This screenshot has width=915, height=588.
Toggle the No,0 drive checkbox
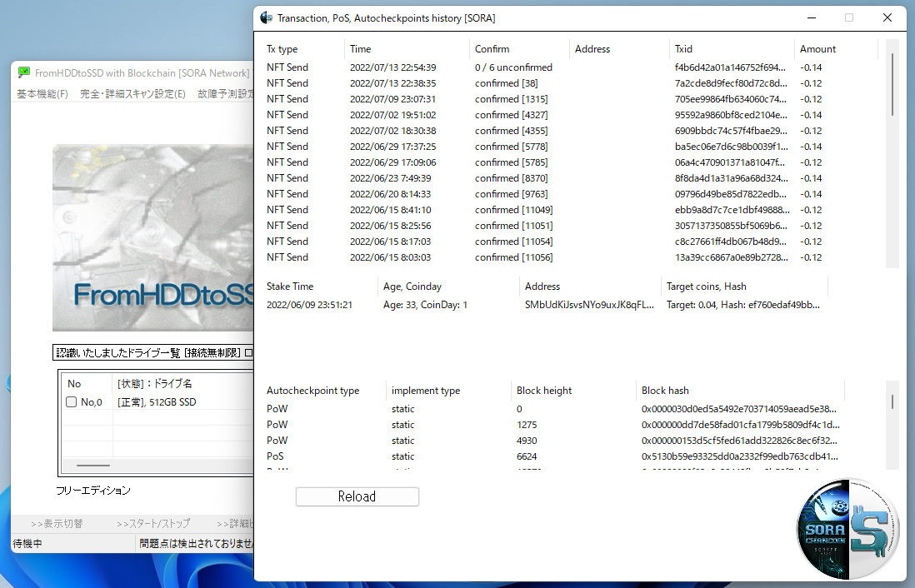pyautogui.click(x=71, y=402)
